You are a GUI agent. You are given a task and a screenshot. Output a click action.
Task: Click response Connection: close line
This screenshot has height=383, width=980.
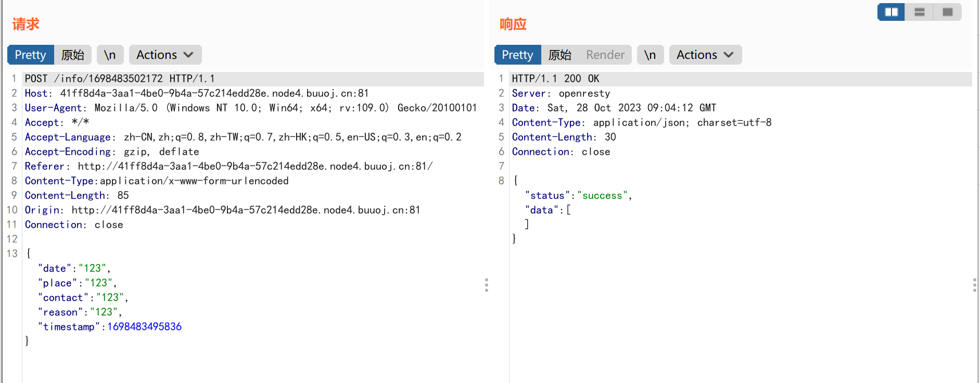coord(561,152)
